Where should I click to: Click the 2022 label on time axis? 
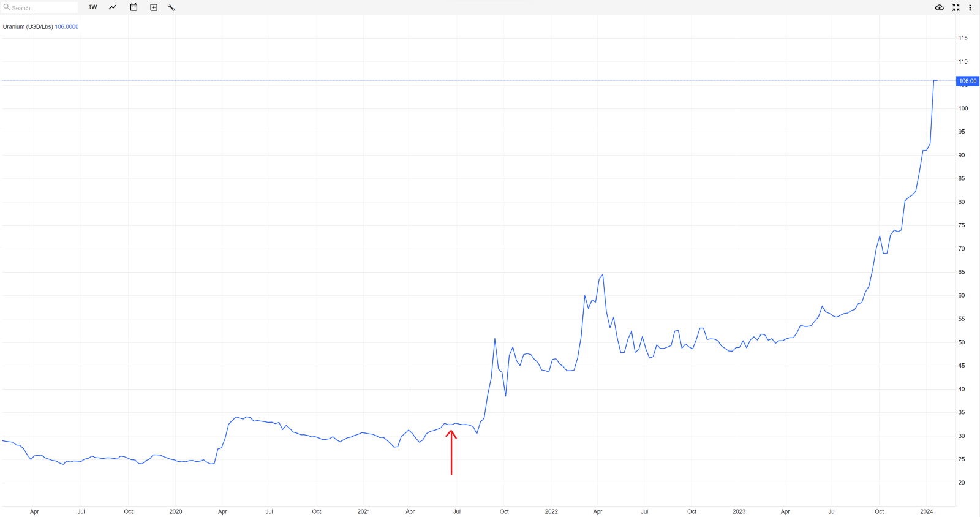(x=551, y=511)
